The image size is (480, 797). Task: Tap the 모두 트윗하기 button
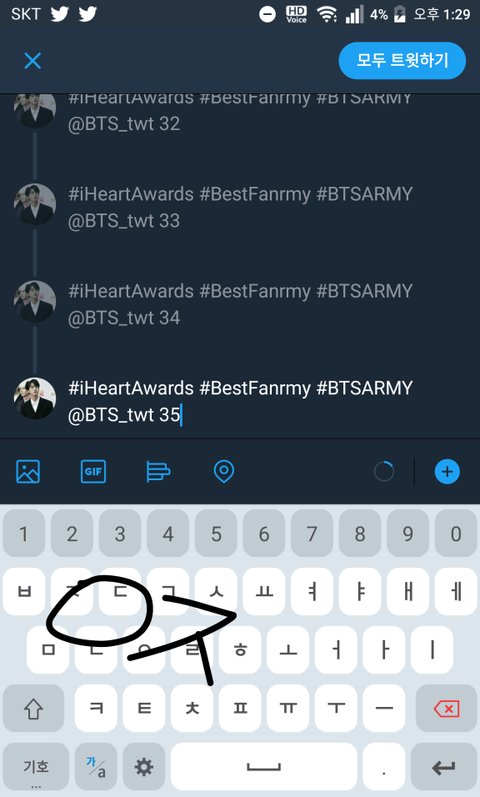click(402, 60)
